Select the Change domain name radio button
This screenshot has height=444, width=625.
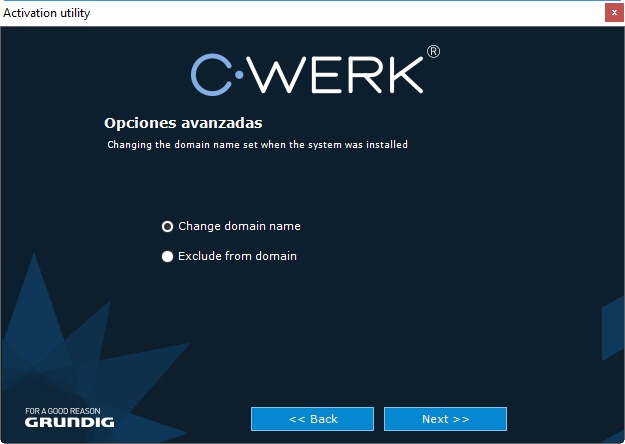pos(168,226)
